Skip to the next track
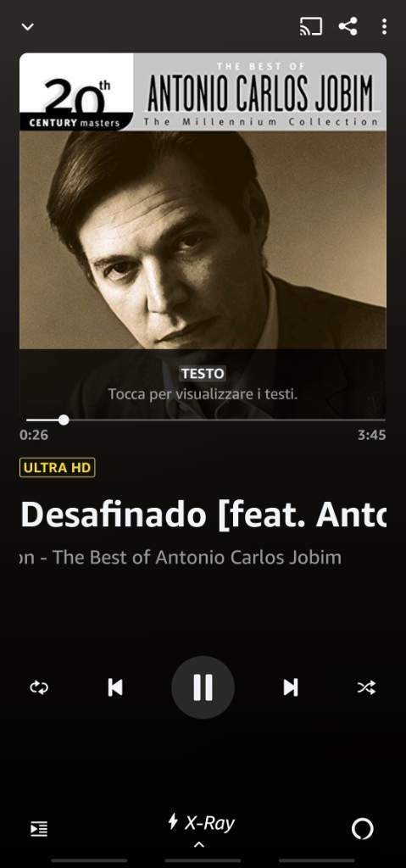This screenshot has height=868, width=406. [x=290, y=687]
